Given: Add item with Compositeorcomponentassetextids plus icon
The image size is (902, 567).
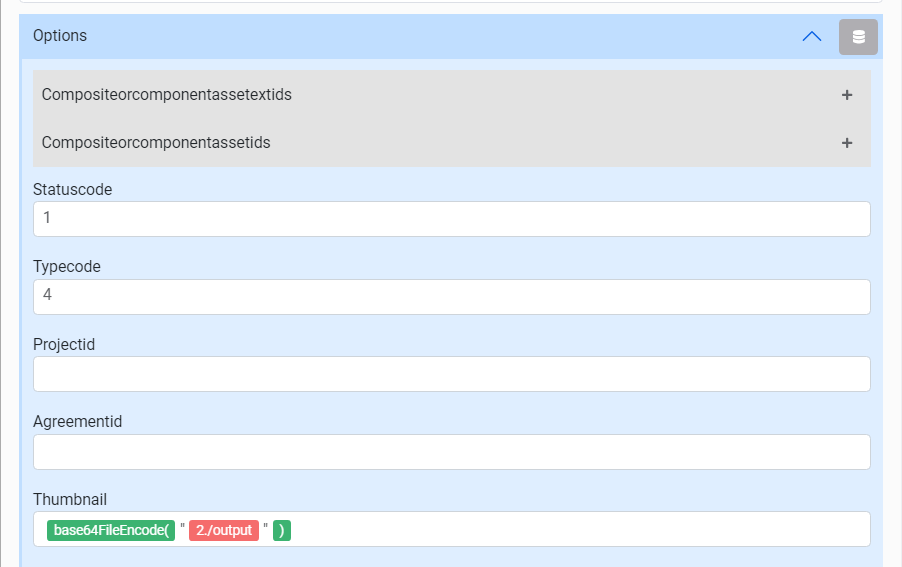Looking at the screenshot, I should [847, 95].
